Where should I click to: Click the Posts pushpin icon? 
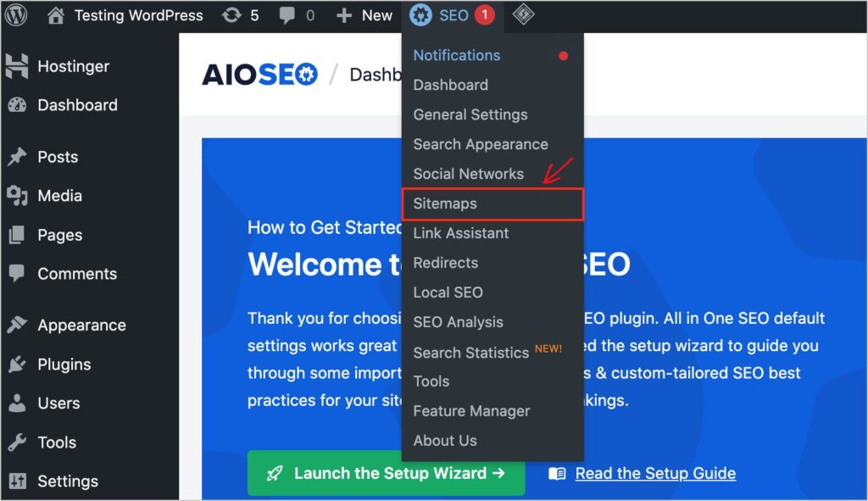[x=17, y=157]
